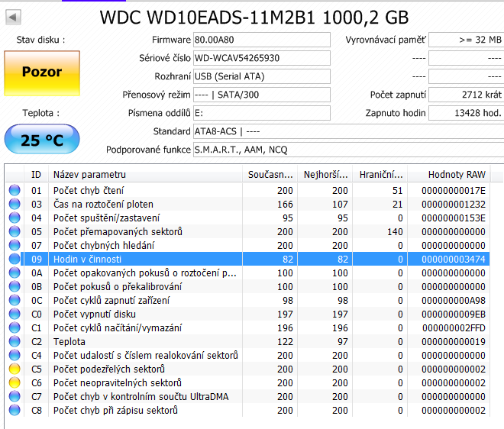Click blue status icon for Počet chyb při zápisu sektorů

tap(15, 410)
